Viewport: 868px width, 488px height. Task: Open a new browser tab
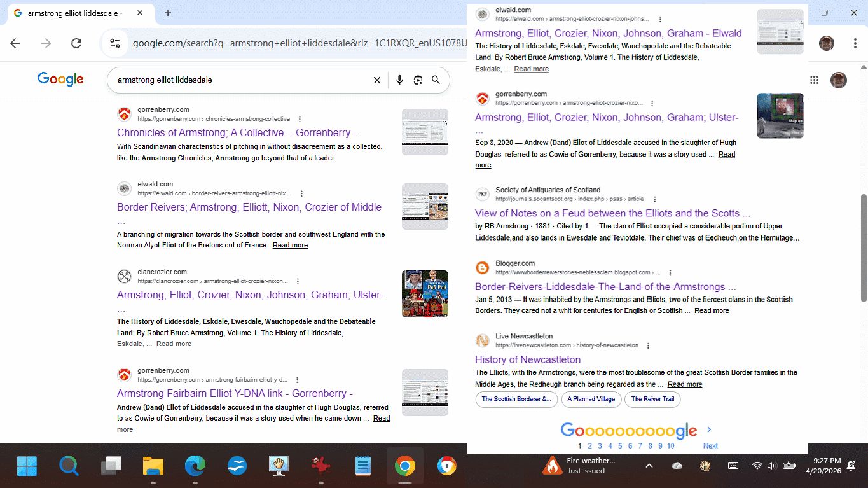point(168,13)
